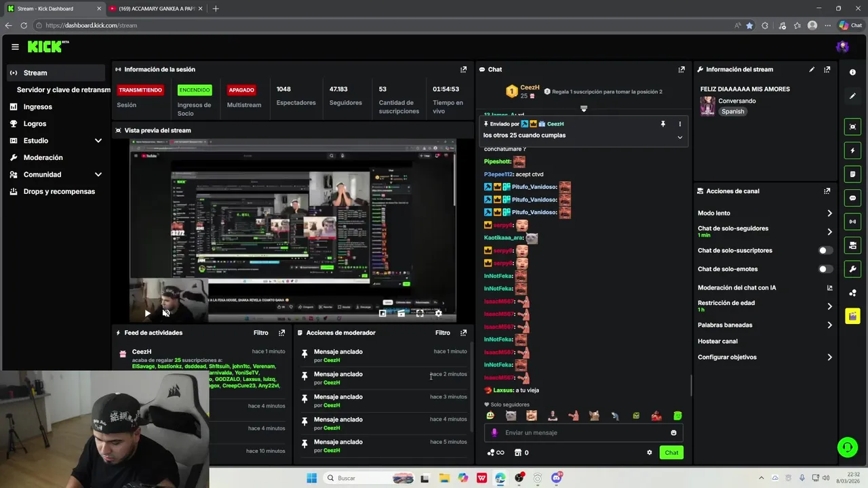Screen dimensions: 868x488
Task: Click the Enviar un mensaje input field
Action: coord(583,432)
